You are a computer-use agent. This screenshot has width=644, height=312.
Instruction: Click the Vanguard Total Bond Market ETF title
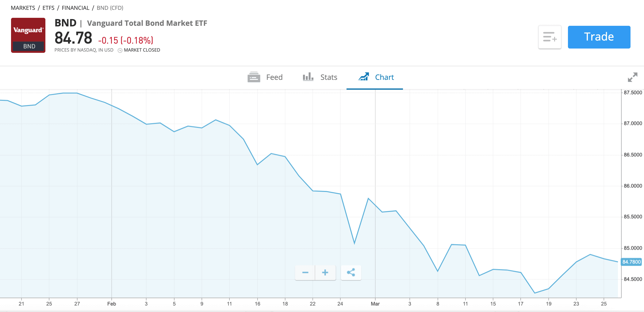147,23
